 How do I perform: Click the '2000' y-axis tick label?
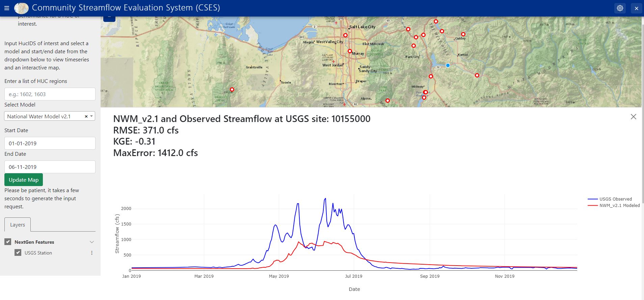126,209
